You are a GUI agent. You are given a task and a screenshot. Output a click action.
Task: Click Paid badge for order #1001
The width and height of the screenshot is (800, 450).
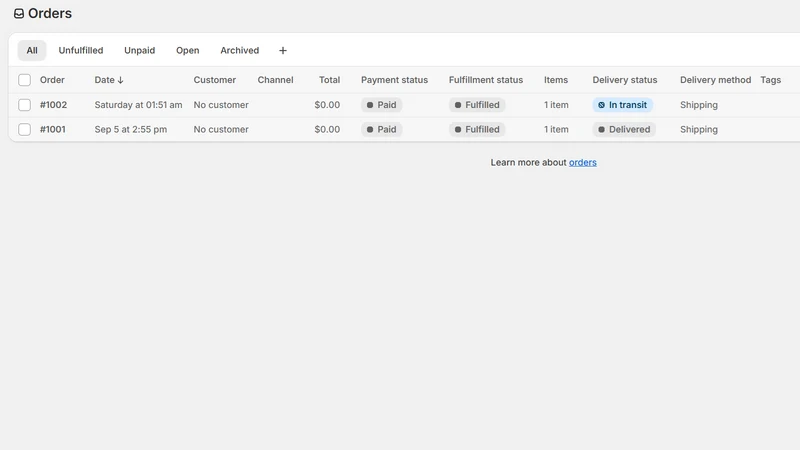point(382,129)
